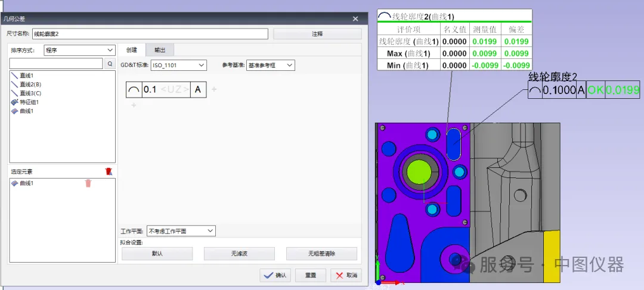Add a new row with the plus below the frame
Viewport: 644px width, 290px height.
point(134,105)
